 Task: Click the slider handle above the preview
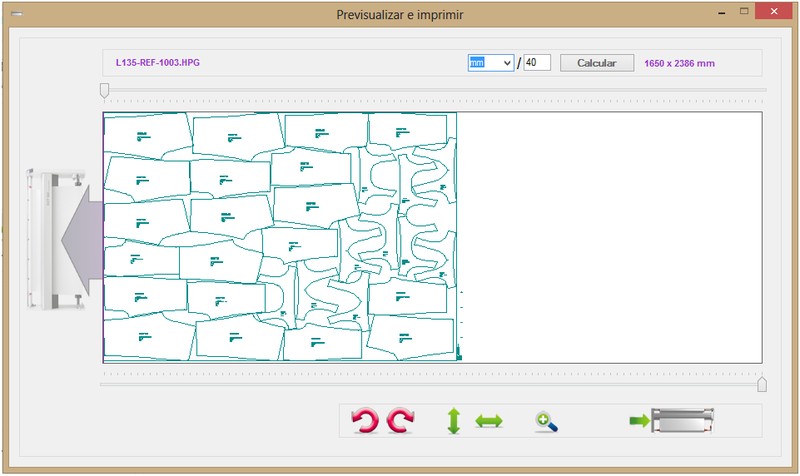(104, 91)
